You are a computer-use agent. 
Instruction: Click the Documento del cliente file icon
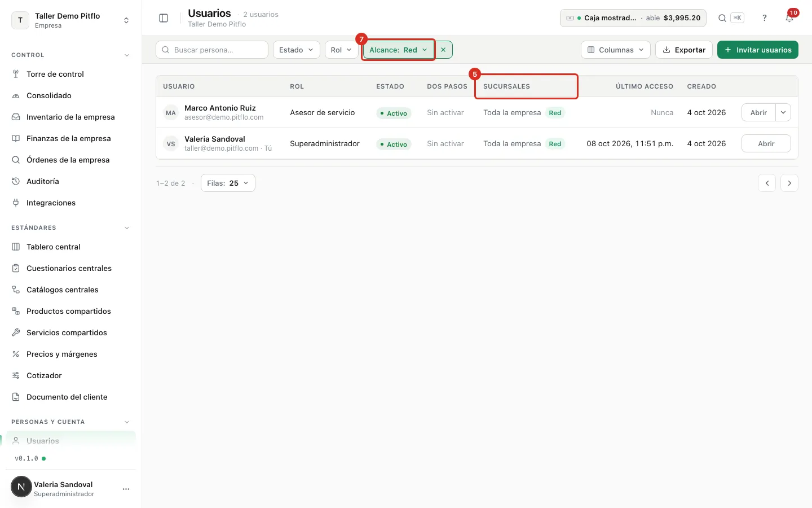pyautogui.click(x=16, y=397)
